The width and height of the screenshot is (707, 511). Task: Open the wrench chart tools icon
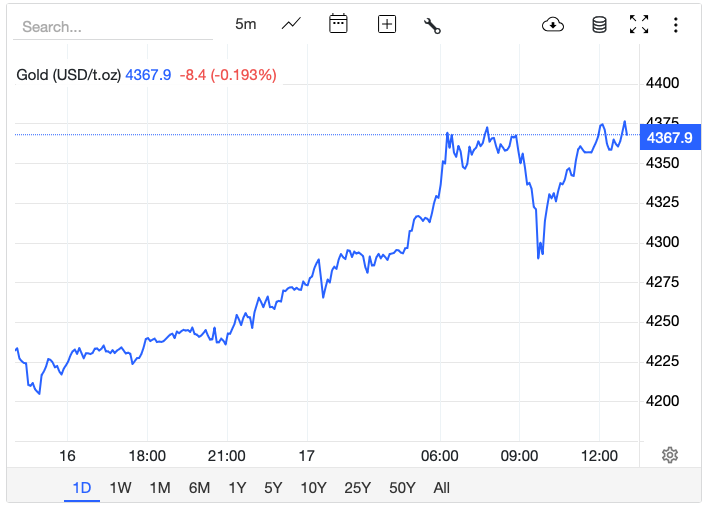pyautogui.click(x=432, y=25)
